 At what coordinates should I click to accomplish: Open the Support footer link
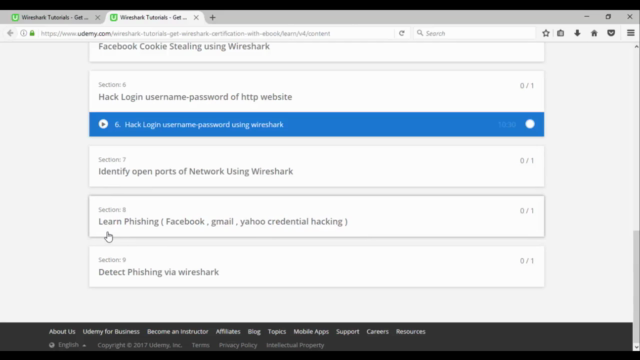click(x=347, y=331)
